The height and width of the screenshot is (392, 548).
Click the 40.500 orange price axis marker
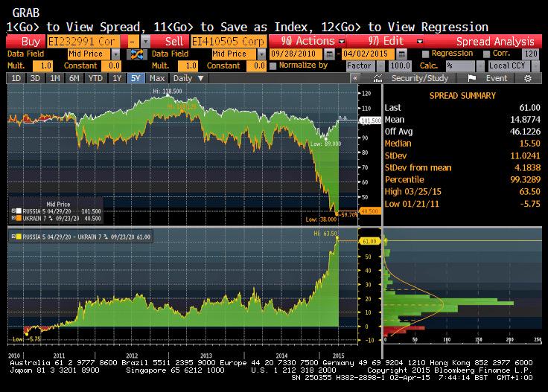point(370,211)
